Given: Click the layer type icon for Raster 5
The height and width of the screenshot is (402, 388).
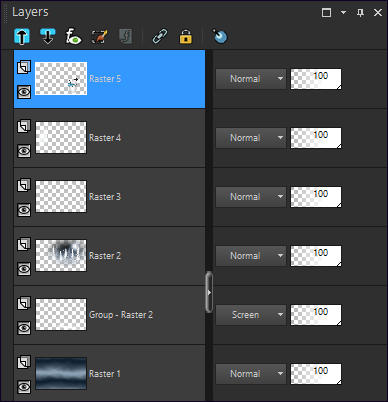Looking at the screenshot, I should point(24,67).
